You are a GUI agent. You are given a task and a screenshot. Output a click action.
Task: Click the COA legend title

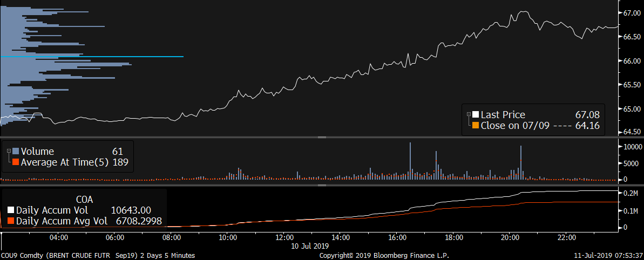85,200
